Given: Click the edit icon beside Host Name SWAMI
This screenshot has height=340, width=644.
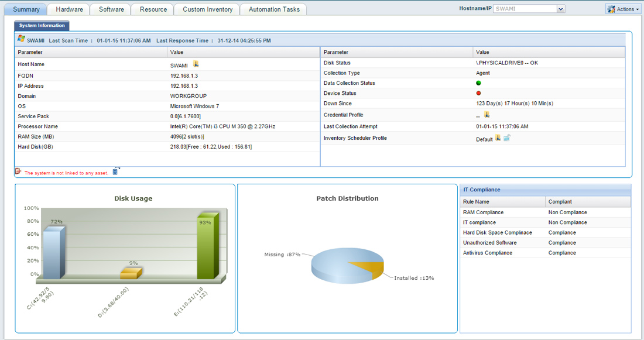Looking at the screenshot, I should coord(196,64).
